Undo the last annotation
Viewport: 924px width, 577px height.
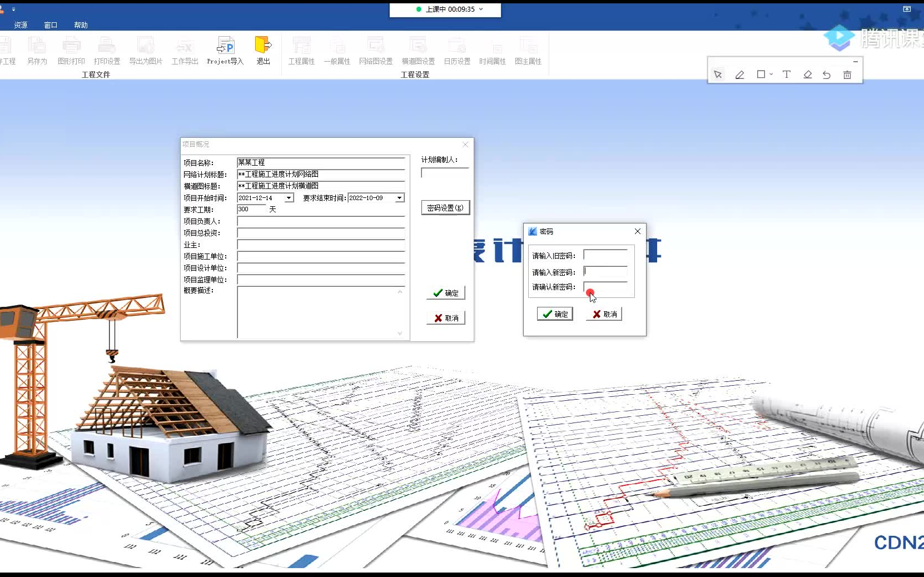(x=827, y=74)
